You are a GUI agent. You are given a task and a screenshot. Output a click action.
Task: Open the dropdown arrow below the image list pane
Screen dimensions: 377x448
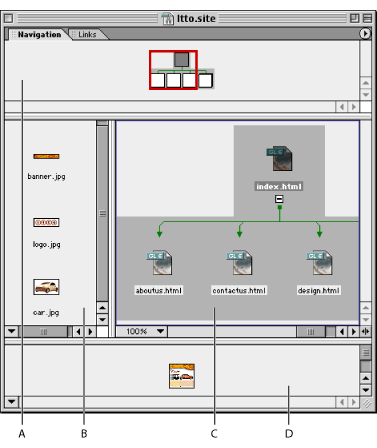point(12,331)
